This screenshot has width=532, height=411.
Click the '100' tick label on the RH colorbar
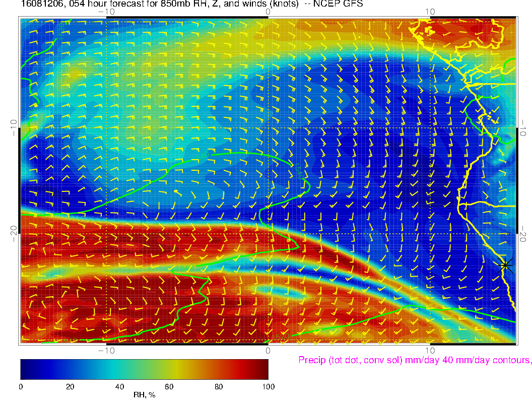(269, 387)
